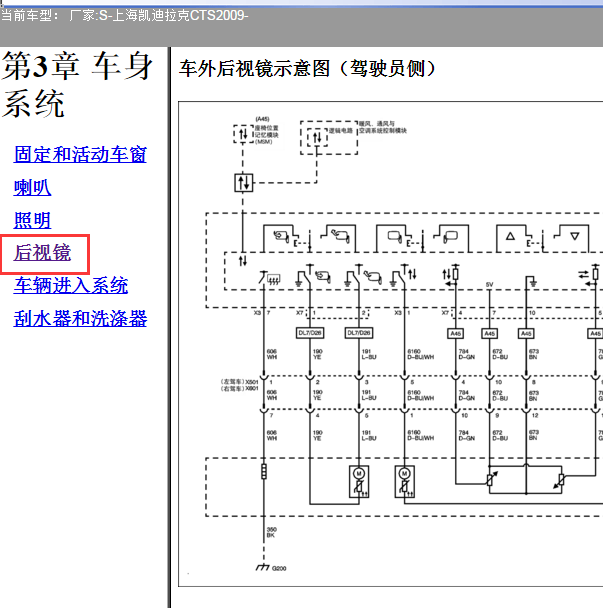The height and width of the screenshot is (608, 603).
Task: Open the 固定和活动车窗 link
Action: click(80, 154)
